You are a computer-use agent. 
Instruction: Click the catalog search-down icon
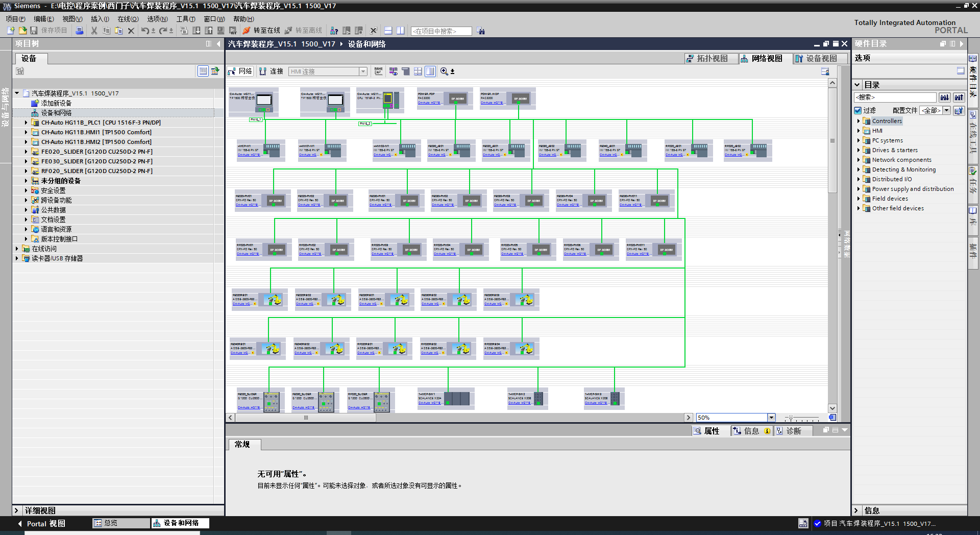coord(945,97)
